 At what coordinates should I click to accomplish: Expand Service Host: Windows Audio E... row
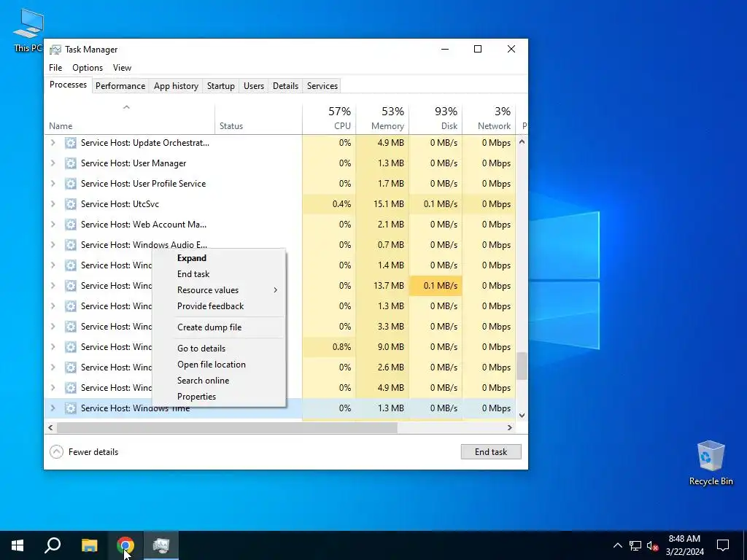point(53,245)
